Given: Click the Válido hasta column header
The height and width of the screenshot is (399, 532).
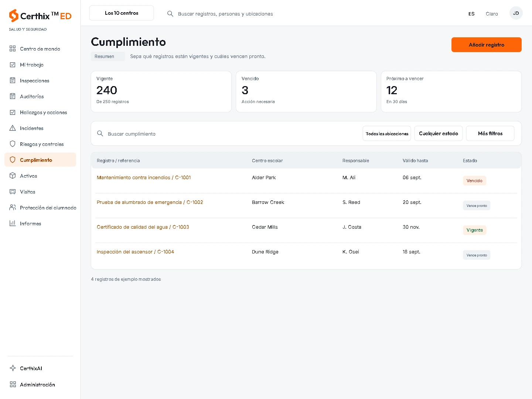Looking at the screenshot, I should 415,161.
